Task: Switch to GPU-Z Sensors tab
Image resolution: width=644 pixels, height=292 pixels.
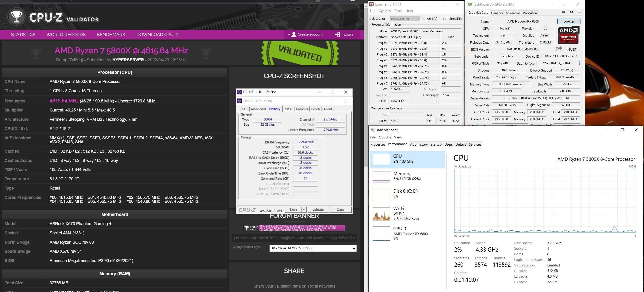Action: pyautogui.click(x=497, y=13)
